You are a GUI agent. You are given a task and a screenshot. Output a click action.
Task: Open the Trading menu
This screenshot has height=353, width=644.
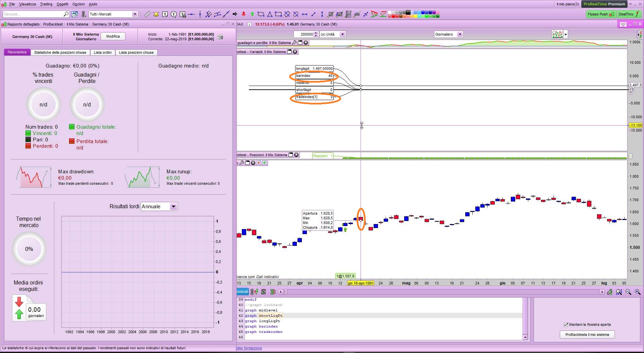coord(46,4)
